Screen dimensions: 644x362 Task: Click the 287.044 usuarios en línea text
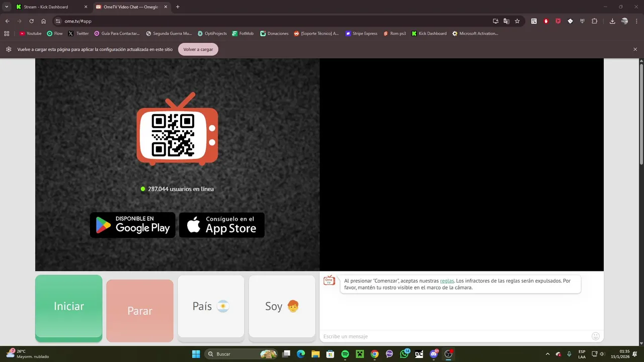(181, 189)
